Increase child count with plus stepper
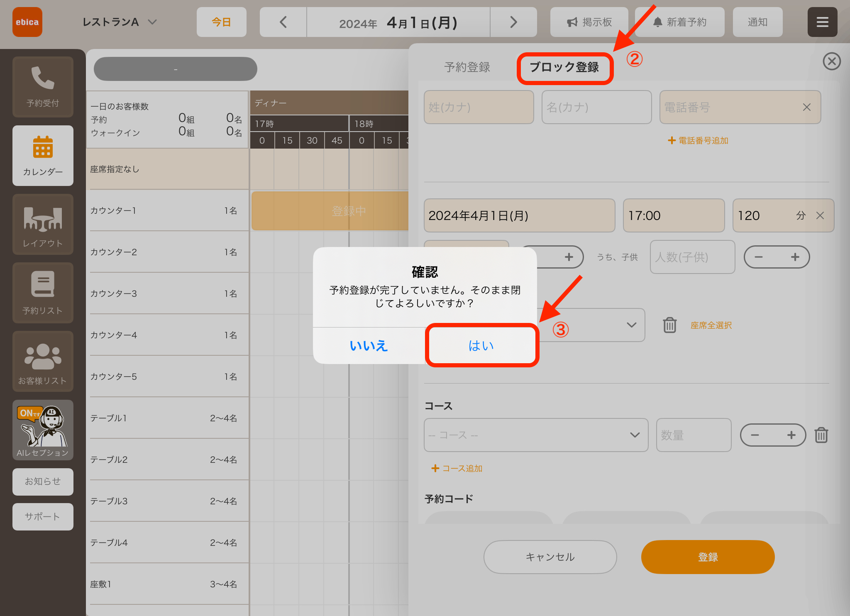 795,257
